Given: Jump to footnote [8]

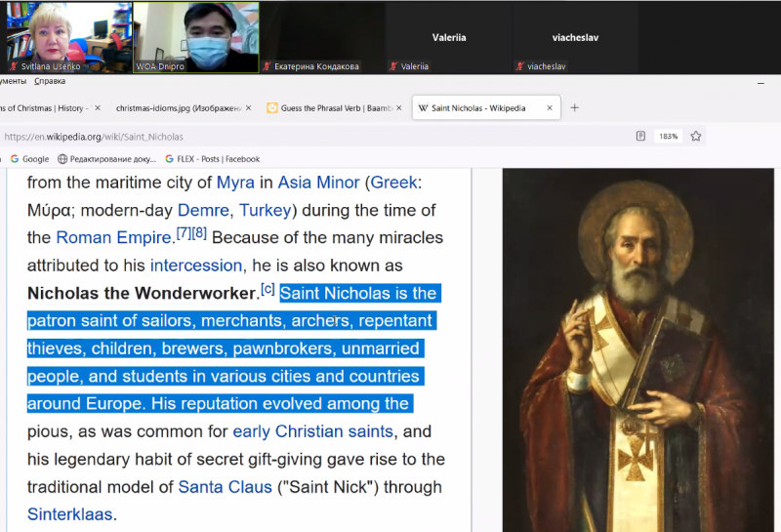Looking at the screenshot, I should 199,232.
